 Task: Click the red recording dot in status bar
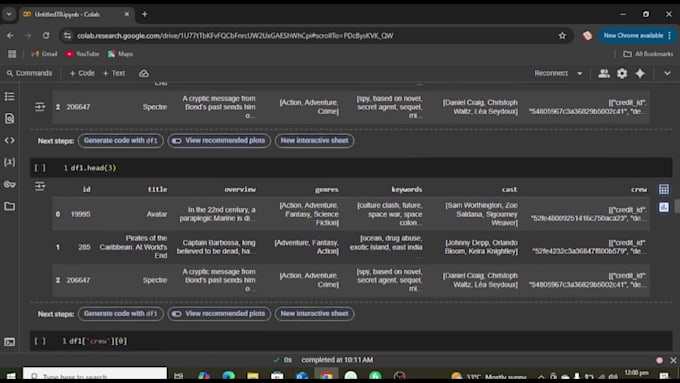[659, 360]
